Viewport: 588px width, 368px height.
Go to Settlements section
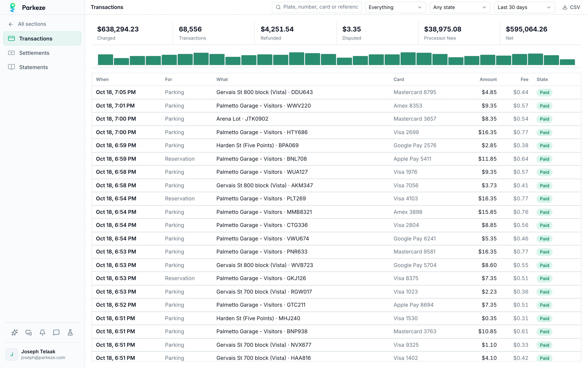point(42,53)
